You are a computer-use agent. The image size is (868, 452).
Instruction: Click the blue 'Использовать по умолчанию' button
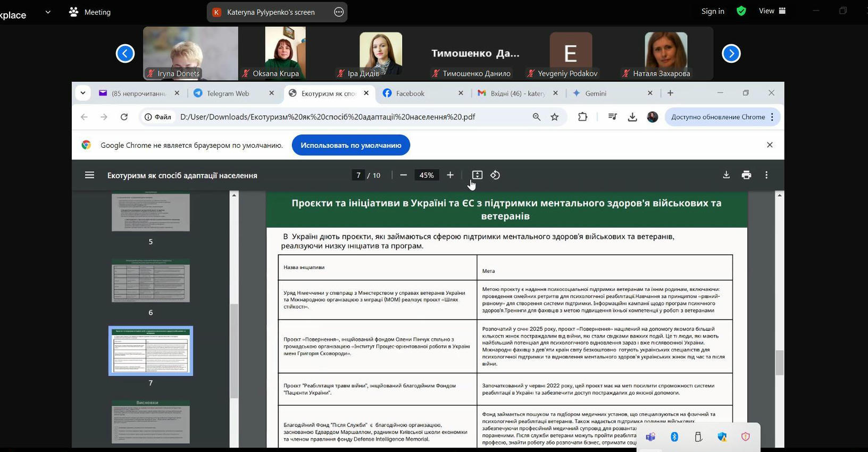coord(350,145)
